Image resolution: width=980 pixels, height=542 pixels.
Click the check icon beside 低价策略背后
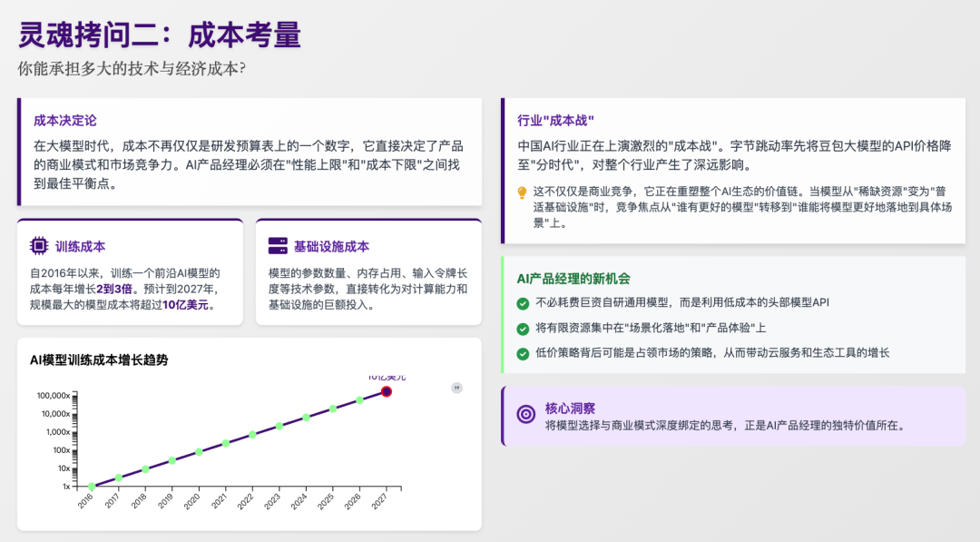pyautogui.click(x=524, y=354)
